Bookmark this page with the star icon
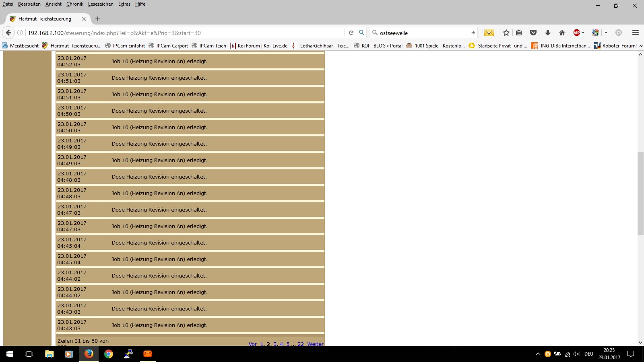This screenshot has width=644, height=362. click(506, 33)
